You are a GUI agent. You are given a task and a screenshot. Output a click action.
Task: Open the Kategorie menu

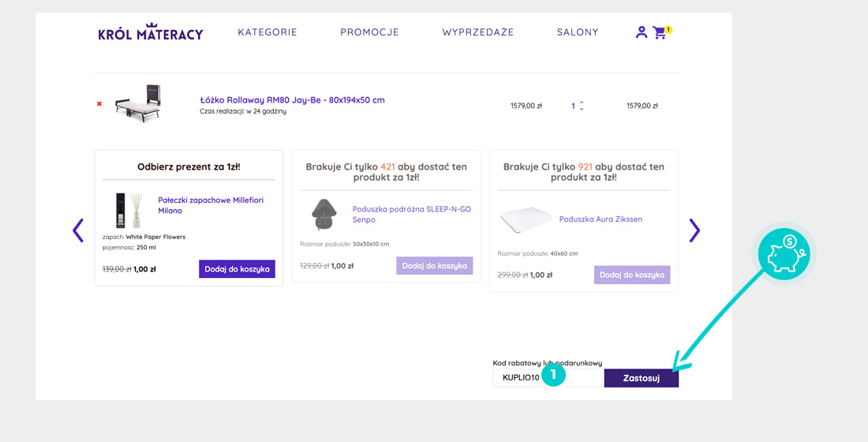268,32
